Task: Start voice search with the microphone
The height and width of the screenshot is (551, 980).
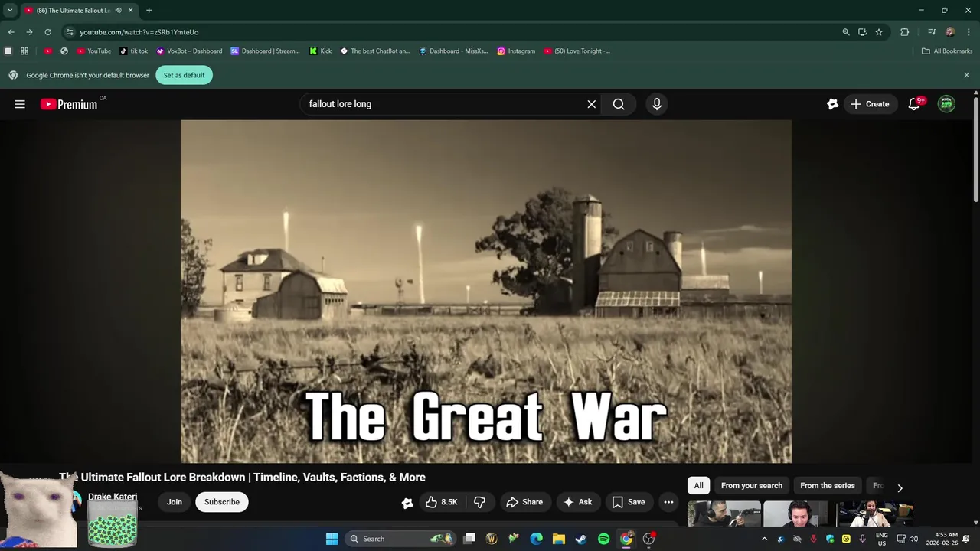Action: [657, 104]
